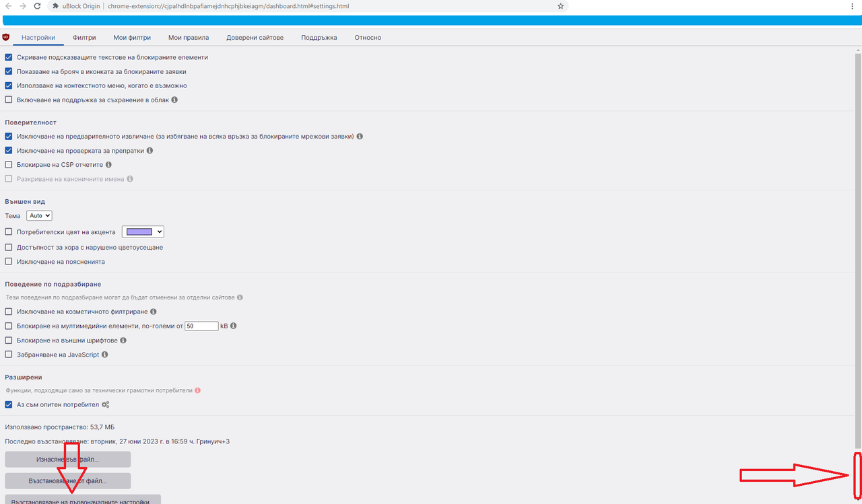This screenshot has height=504, width=862.
Task: Open the custom accent color picker
Action: point(142,231)
